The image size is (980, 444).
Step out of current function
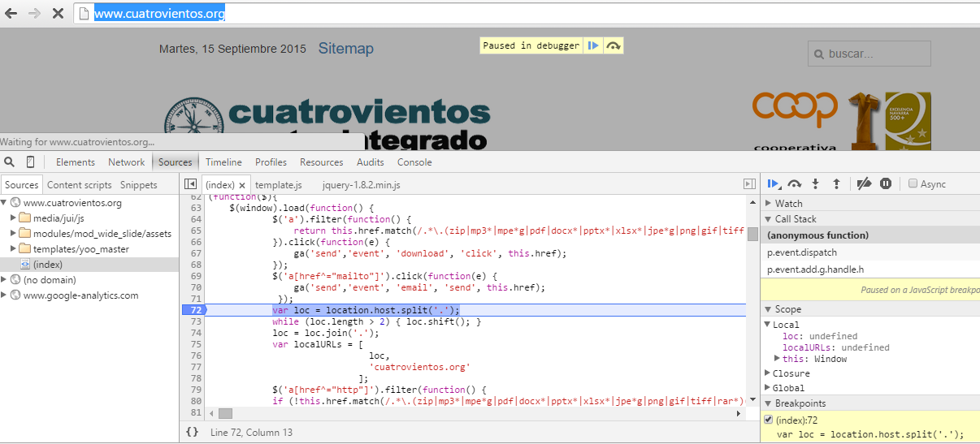(836, 184)
